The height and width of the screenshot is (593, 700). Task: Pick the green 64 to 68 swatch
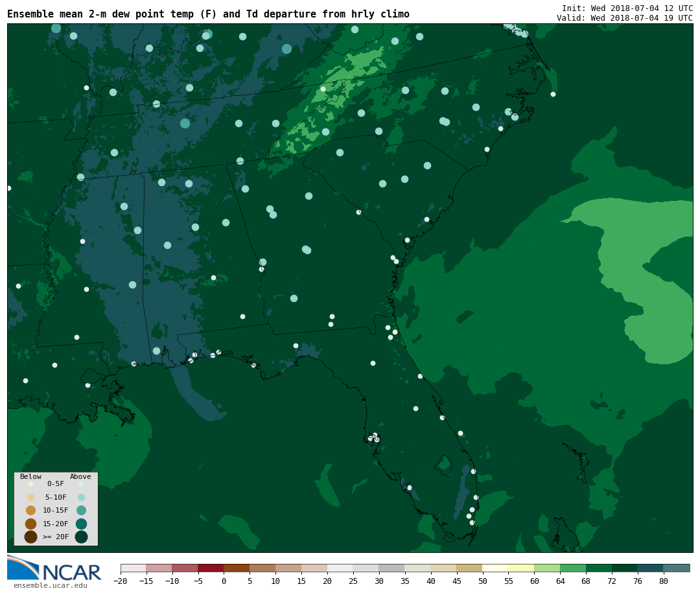573,568
